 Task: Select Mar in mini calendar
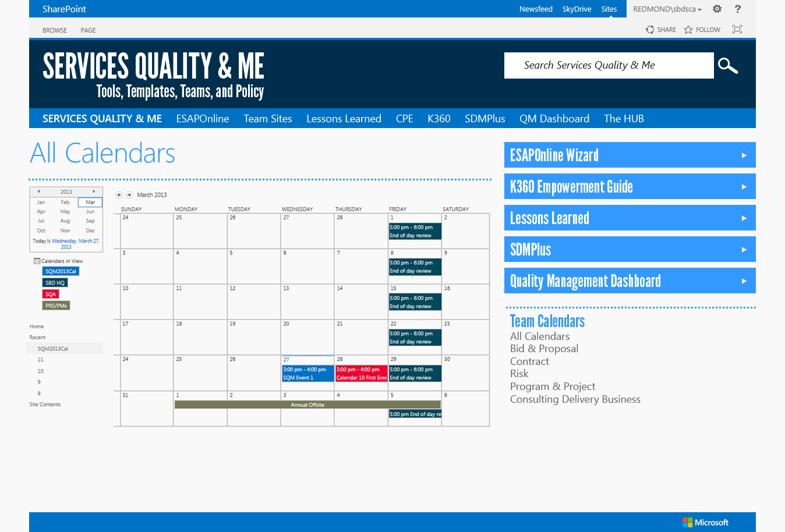pyautogui.click(x=90, y=203)
